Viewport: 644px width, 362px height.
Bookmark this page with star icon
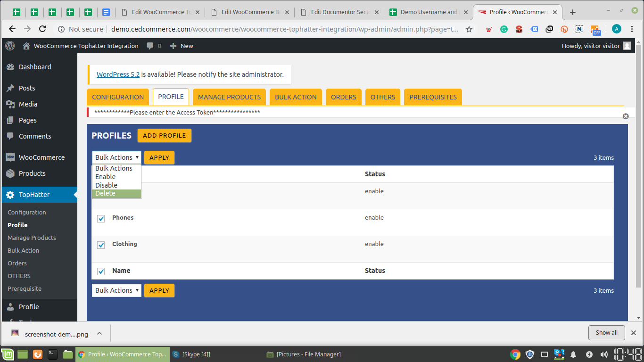tap(469, 29)
